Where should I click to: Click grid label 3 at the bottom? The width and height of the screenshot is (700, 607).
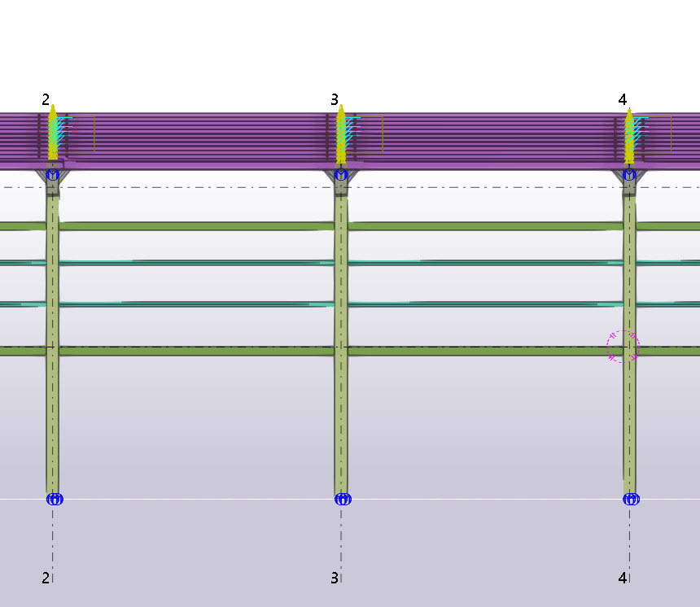pos(334,578)
